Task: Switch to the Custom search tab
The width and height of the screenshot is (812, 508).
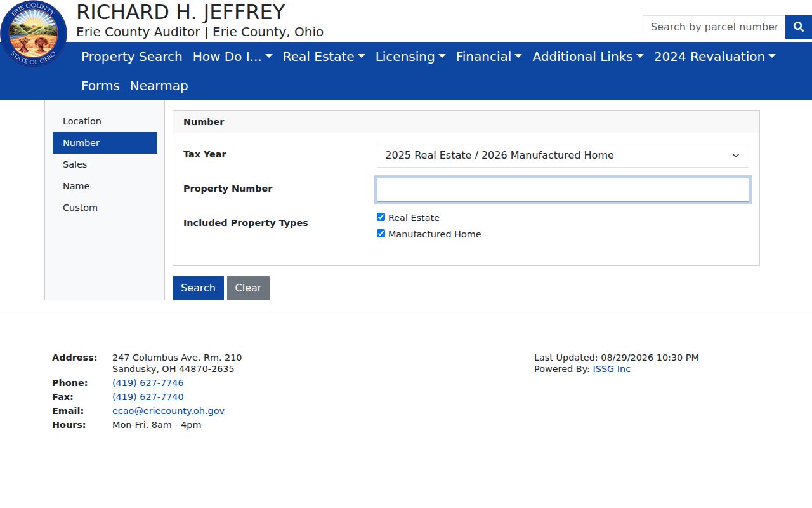Action: click(x=105, y=208)
